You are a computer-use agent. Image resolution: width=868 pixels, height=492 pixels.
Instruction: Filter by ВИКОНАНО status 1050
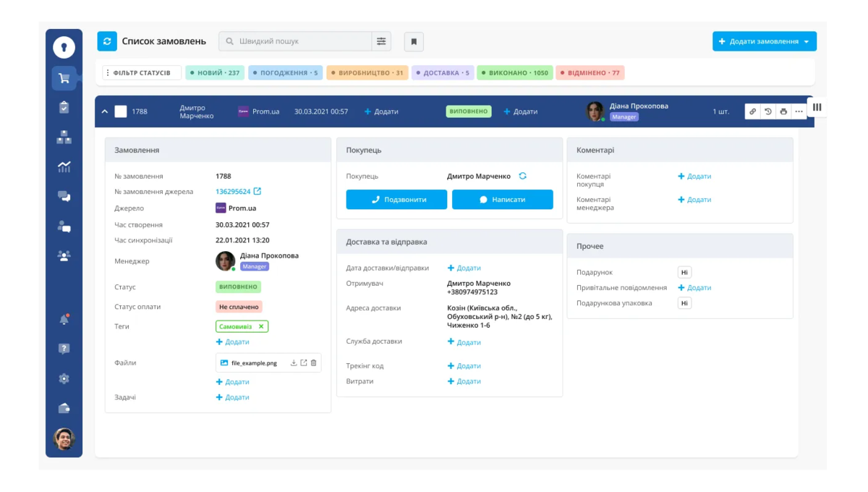pos(515,73)
